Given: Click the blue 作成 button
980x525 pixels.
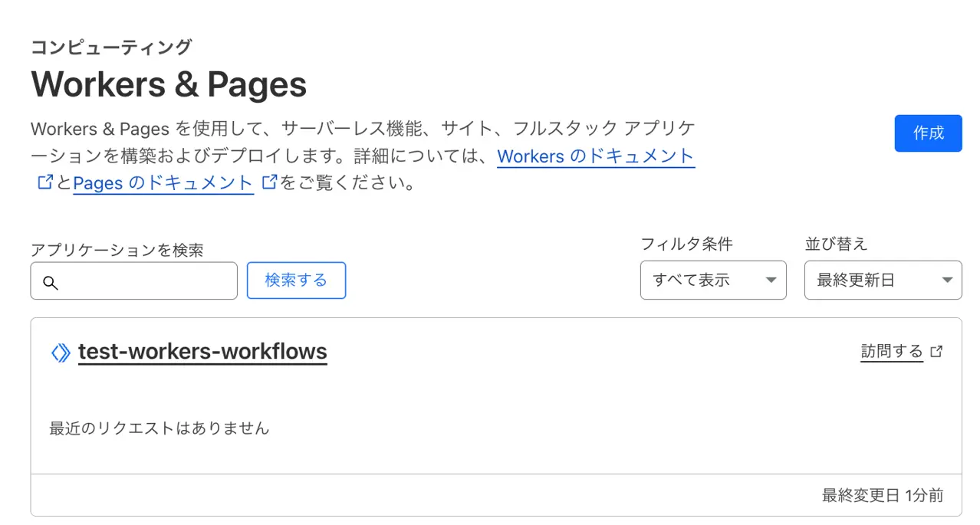Looking at the screenshot, I should [928, 133].
